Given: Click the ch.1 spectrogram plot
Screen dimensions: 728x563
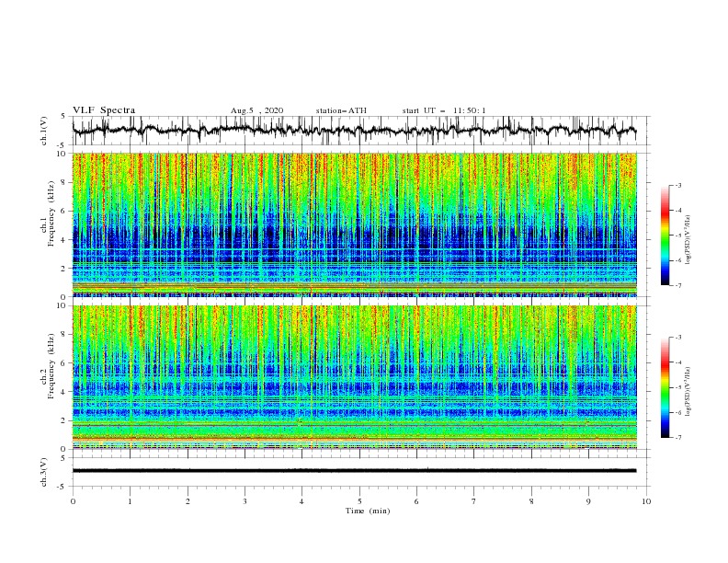Looking at the screenshot, I should [x=354, y=224].
